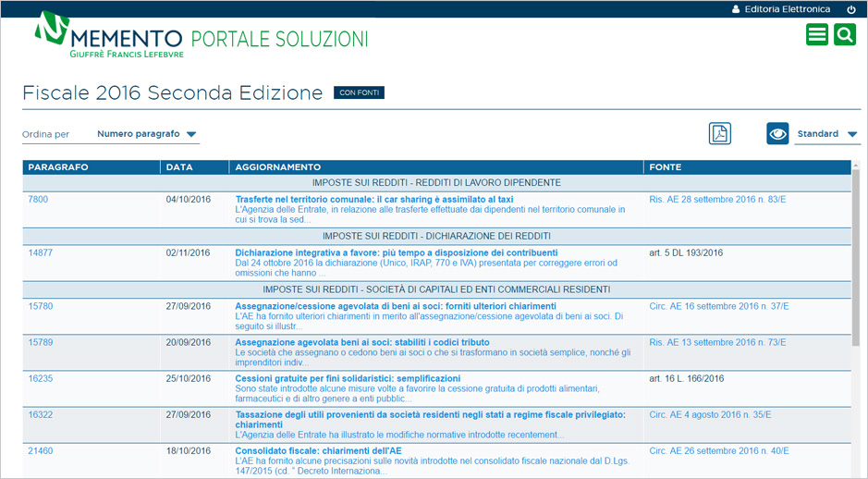Open the Standard view dropdown
The height and width of the screenshot is (479, 868).
coord(827,134)
